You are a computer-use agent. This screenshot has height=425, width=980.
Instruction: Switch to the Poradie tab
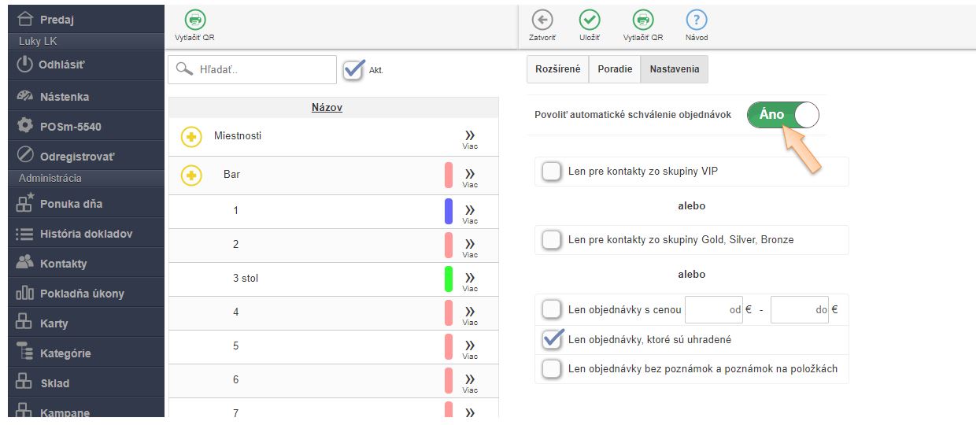click(615, 69)
